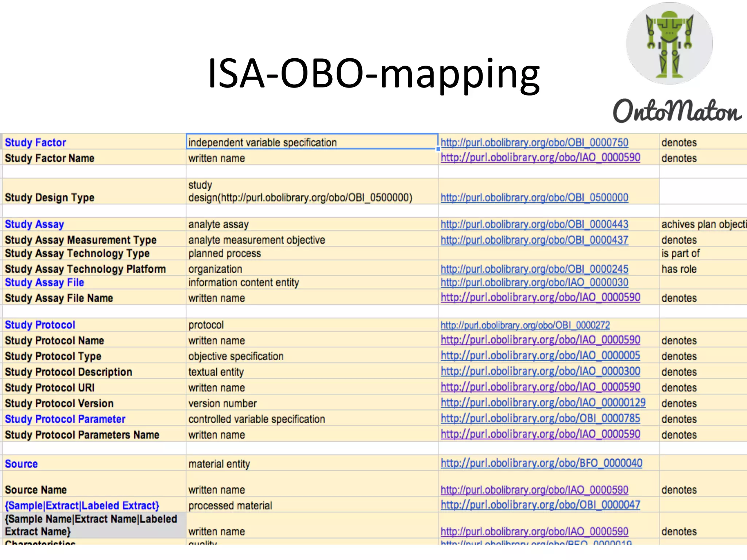Viewport: 747px width, 560px height.
Task: Select the 'is part of' cell
Action: (x=703, y=253)
